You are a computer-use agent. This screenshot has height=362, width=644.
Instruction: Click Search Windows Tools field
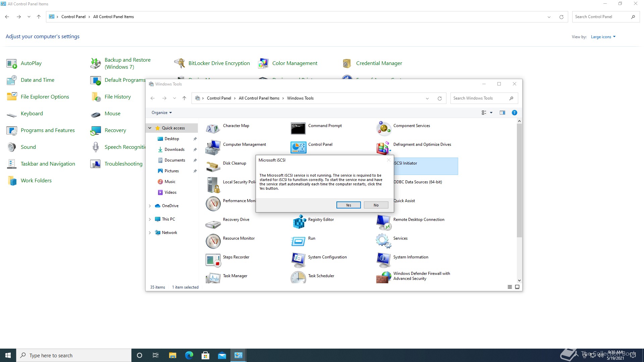(484, 98)
